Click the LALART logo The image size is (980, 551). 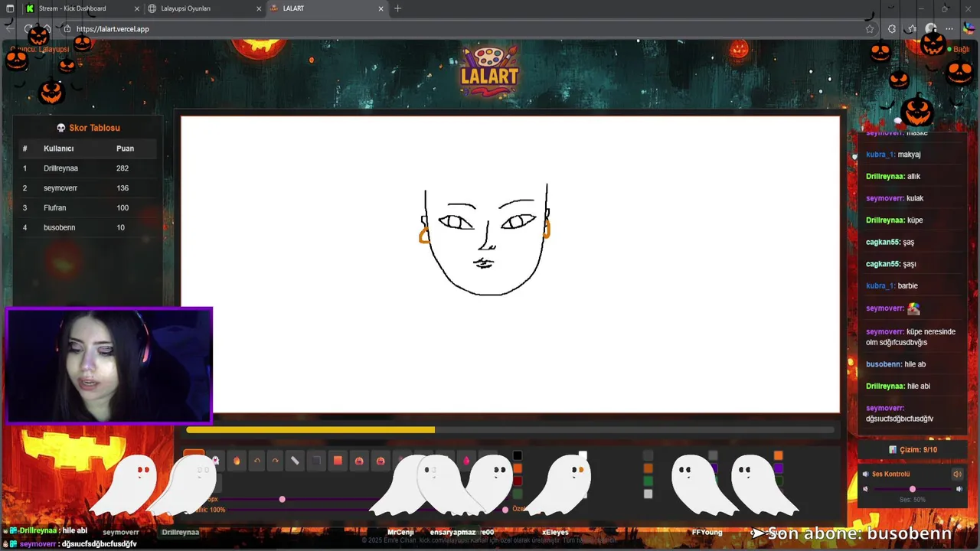pos(490,70)
